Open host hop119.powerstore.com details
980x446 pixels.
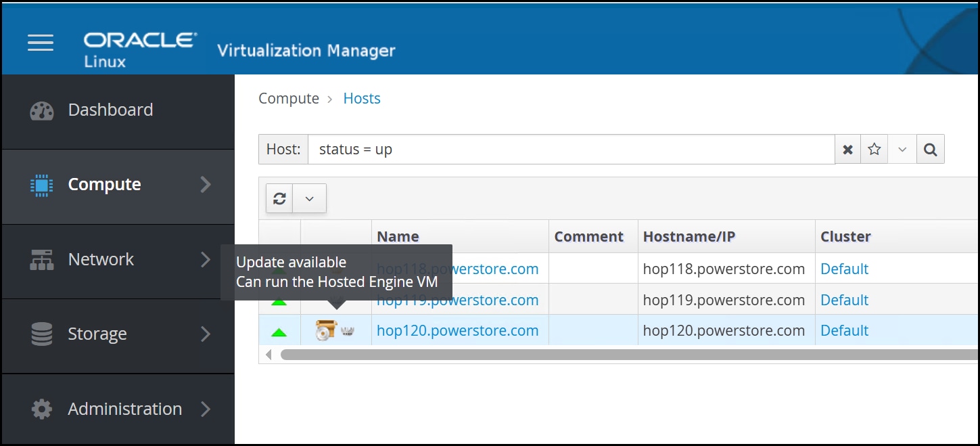pyautogui.click(x=458, y=300)
